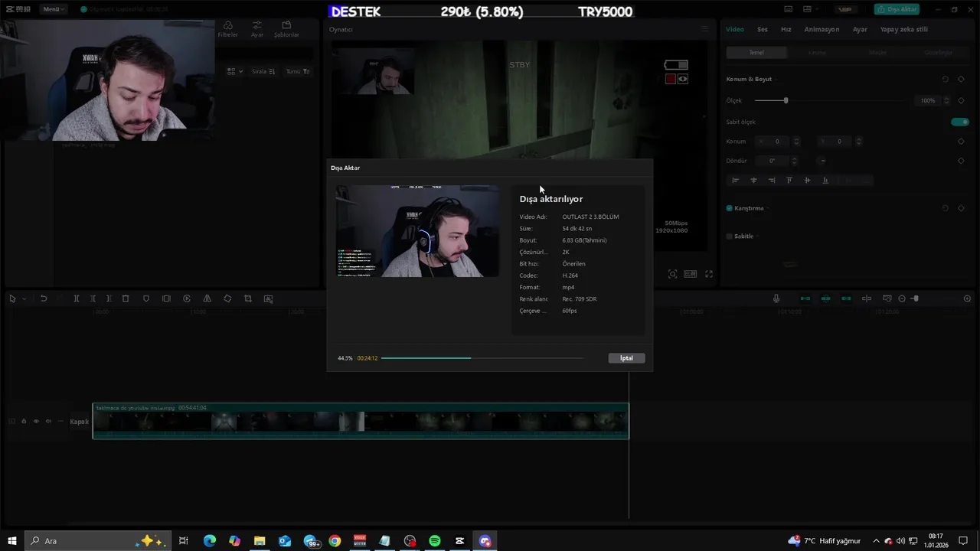Screen dimensions: 980x551
Task: Open the Tümü filter dropdown
Action: [298, 71]
